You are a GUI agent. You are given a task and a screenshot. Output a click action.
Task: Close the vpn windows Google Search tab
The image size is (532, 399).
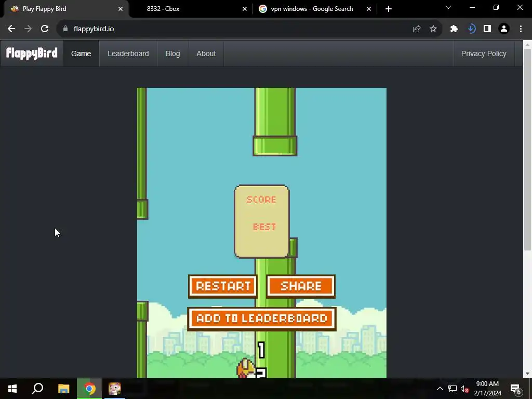click(x=369, y=9)
